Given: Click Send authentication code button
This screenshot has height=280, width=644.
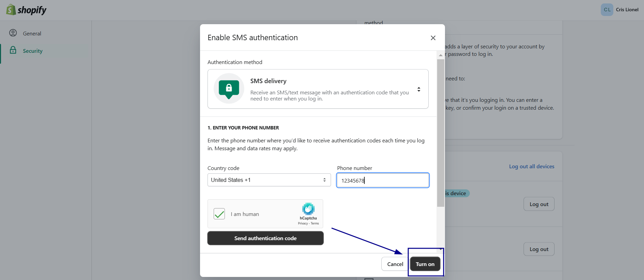Looking at the screenshot, I should click(265, 238).
